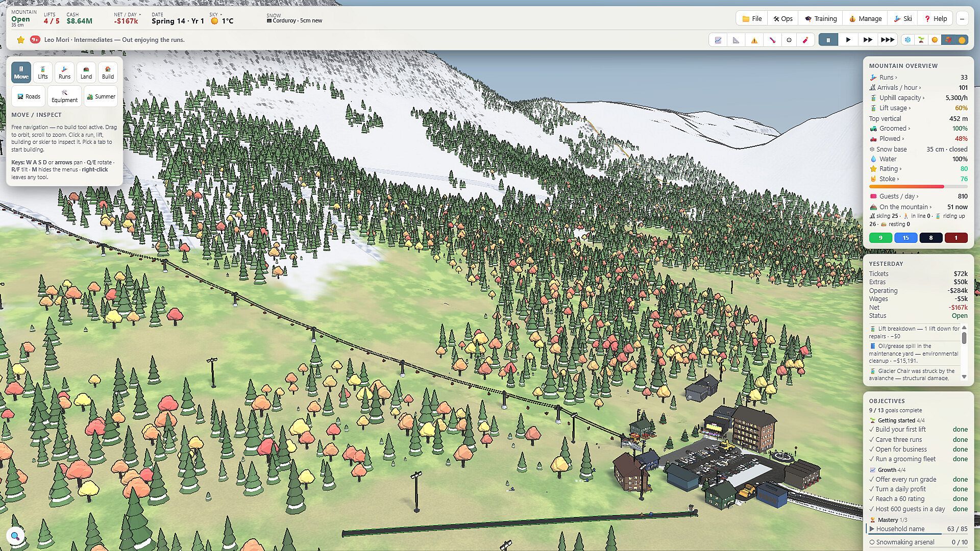980x551 pixels.
Task: Switch to summer sun season
Action: [x=935, y=40]
